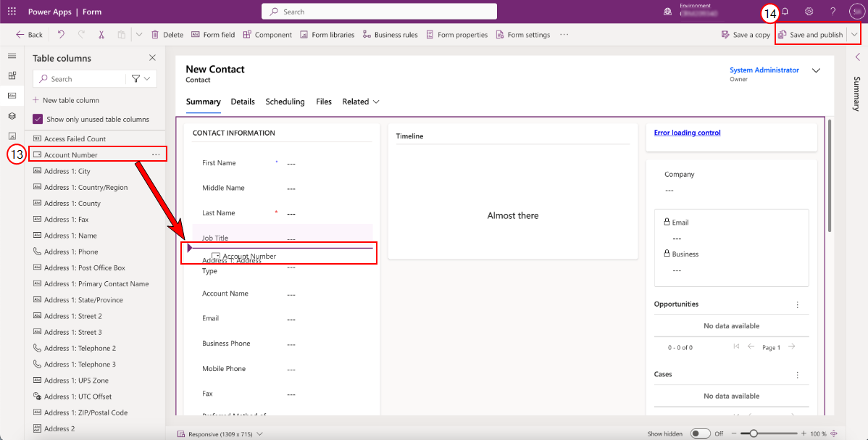Click Save and publish

pyautogui.click(x=811, y=34)
